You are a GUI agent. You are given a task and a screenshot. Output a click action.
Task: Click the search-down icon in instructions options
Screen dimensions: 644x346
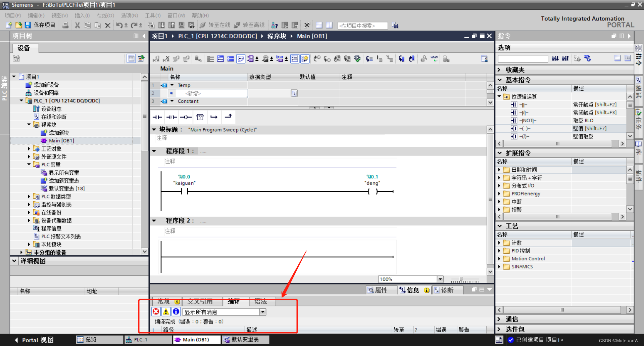pos(555,58)
